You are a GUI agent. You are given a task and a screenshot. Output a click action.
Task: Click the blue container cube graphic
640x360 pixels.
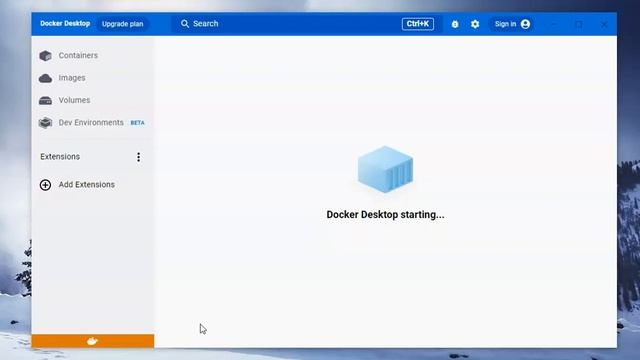[x=385, y=169]
